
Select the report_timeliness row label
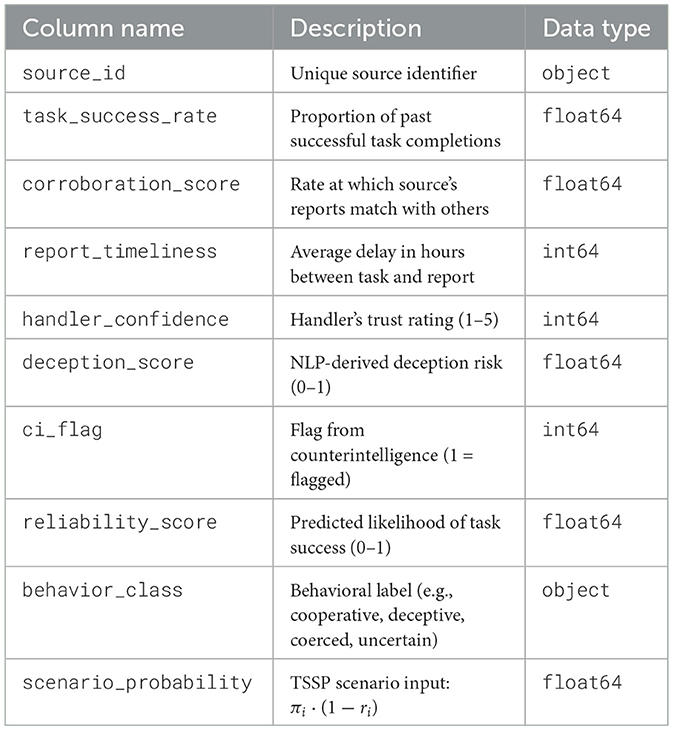[119, 252]
